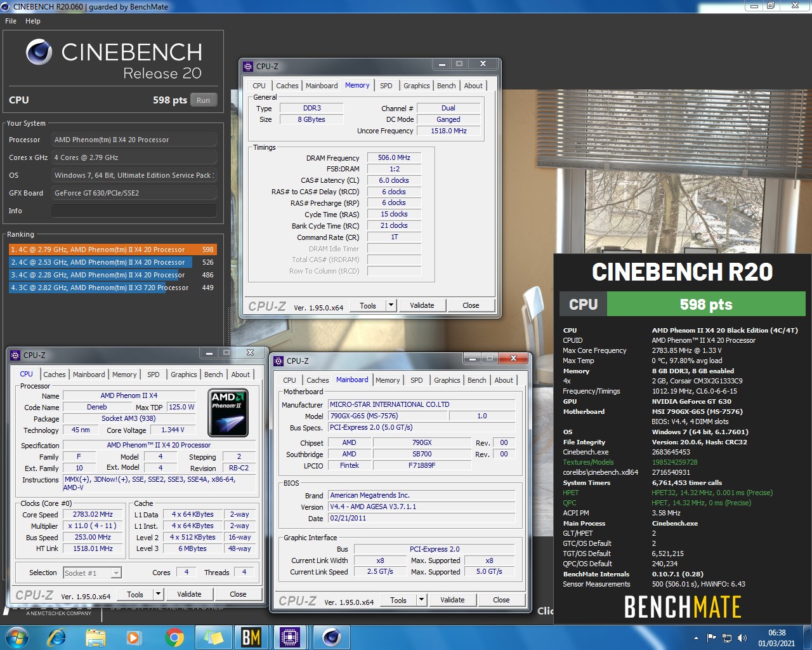The width and height of the screenshot is (812, 650).
Task: Click the DRAM Frequency value 506.0 MHz
Action: pos(394,157)
